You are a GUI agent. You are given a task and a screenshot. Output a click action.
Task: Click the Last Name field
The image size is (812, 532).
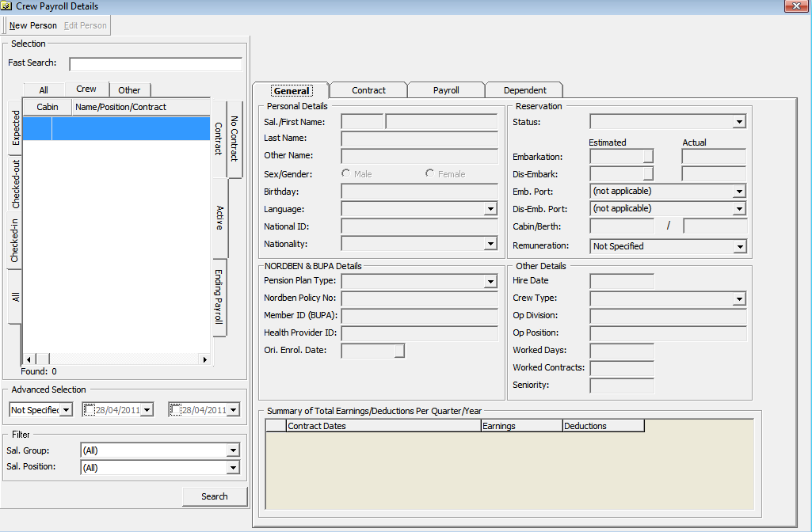click(419, 139)
